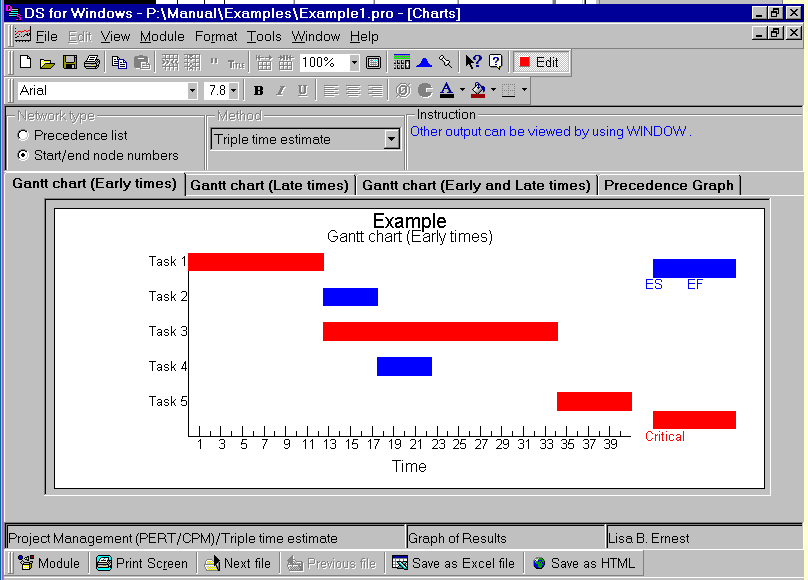Click the red Task 3 bar
Screen dimensions: 808x580
440,331
